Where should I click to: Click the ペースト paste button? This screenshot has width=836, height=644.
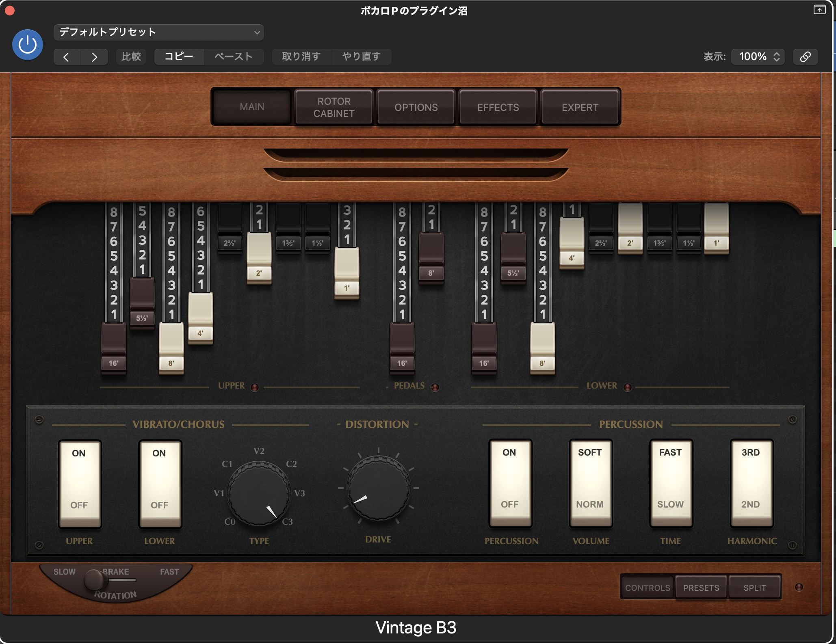point(234,56)
